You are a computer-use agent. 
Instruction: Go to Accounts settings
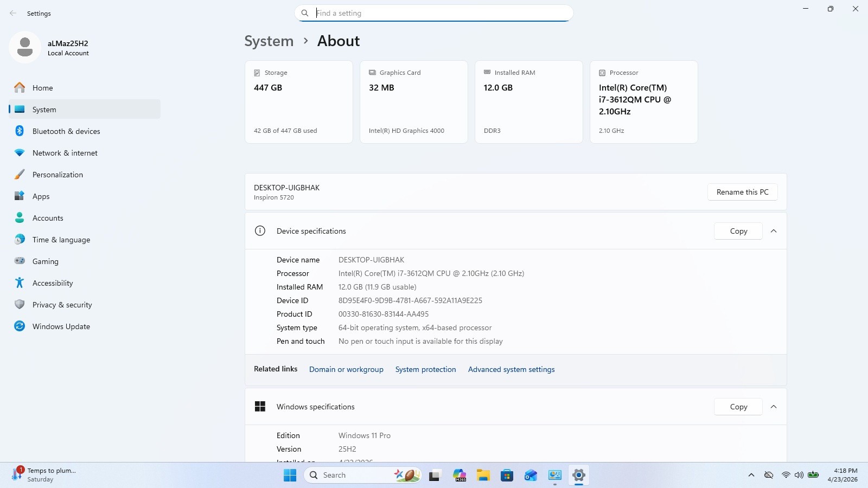coord(85,218)
